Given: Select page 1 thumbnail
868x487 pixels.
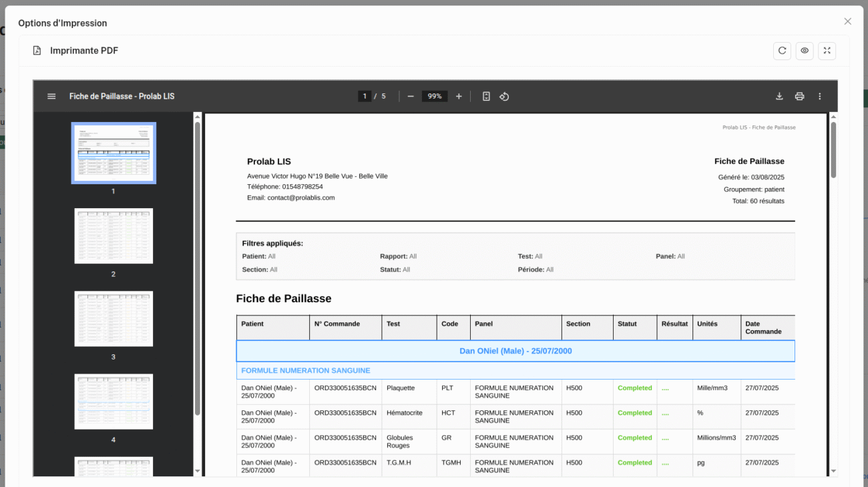Looking at the screenshot, I should pos(114,153).
